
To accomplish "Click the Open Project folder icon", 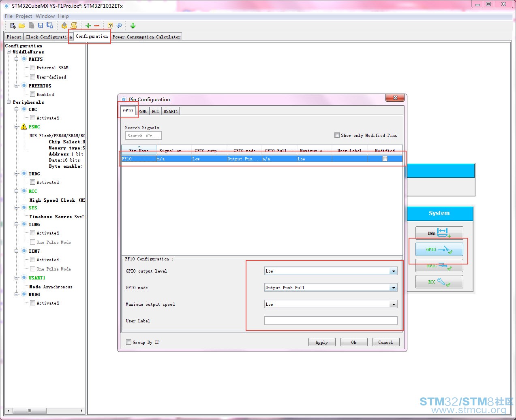I will [22, 26].
